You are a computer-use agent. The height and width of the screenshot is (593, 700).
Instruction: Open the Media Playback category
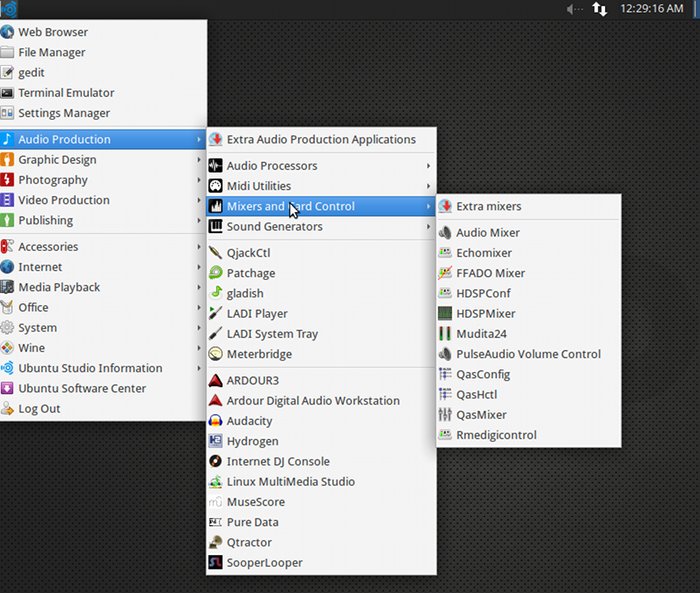[103, 287]
